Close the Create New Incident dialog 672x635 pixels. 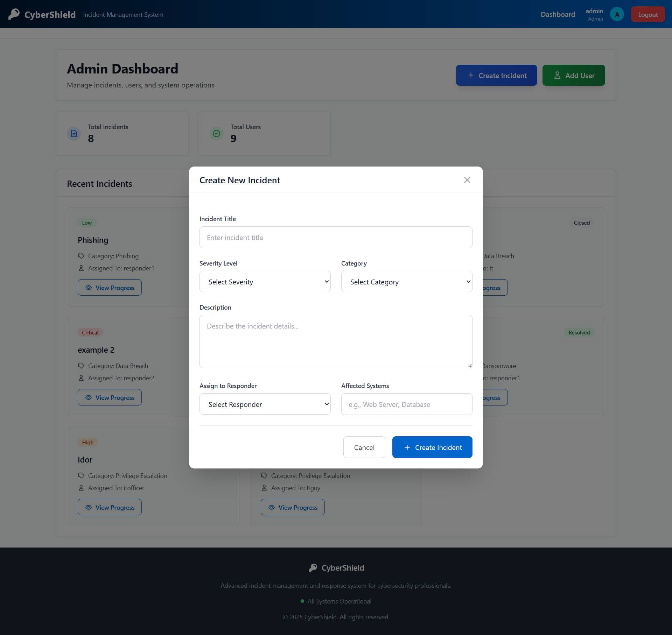467,180
